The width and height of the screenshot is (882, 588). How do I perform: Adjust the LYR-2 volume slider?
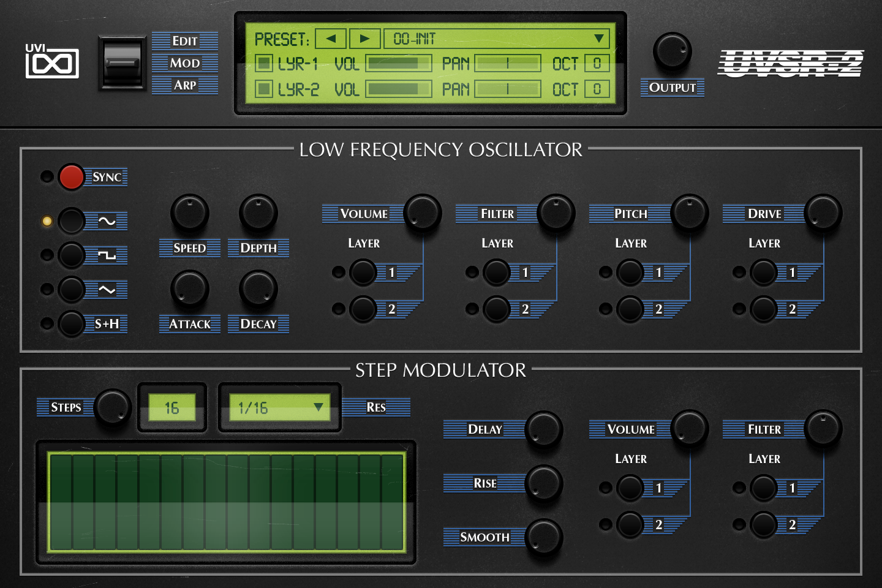point(399,89)
